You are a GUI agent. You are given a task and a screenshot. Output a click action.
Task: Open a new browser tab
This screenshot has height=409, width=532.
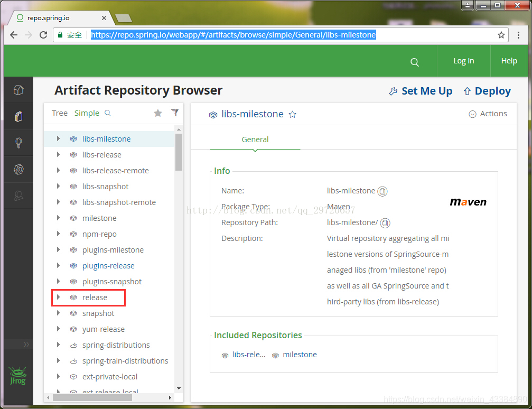pyautogui.click(x=124, y=18)
